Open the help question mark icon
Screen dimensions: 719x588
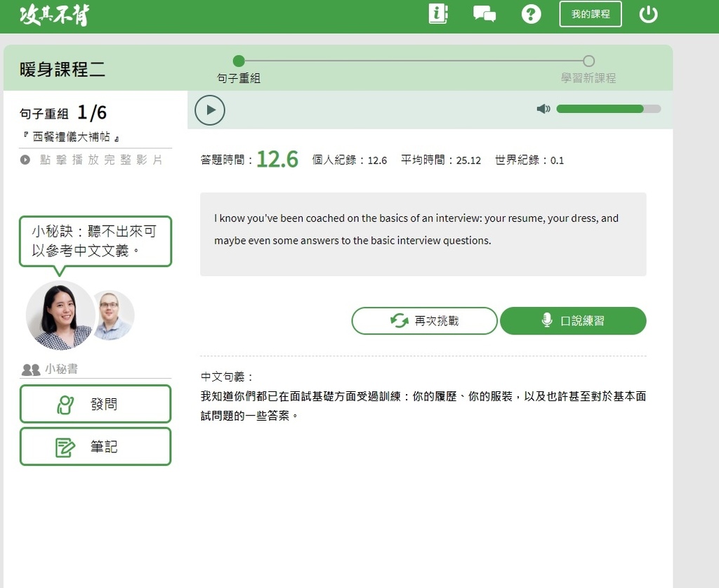click(531, 14)
